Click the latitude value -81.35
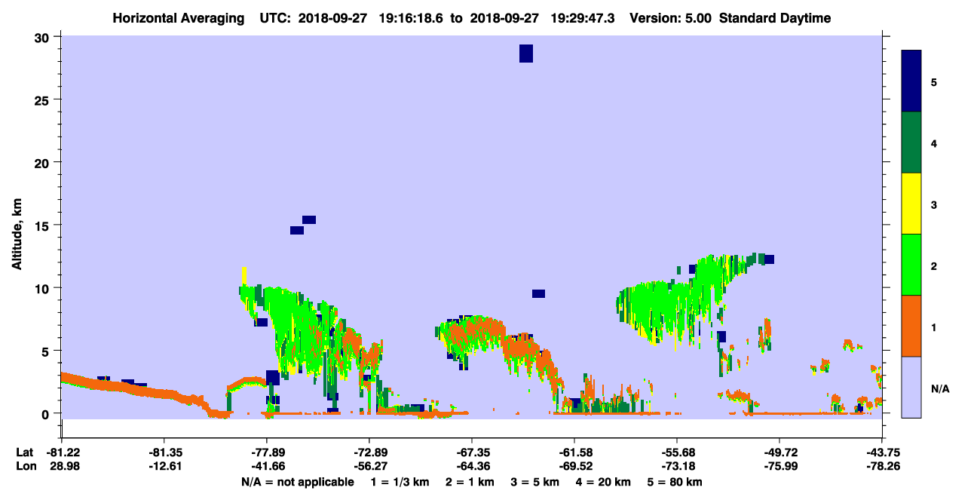The image size is (980, 503). tap(164, 452)
